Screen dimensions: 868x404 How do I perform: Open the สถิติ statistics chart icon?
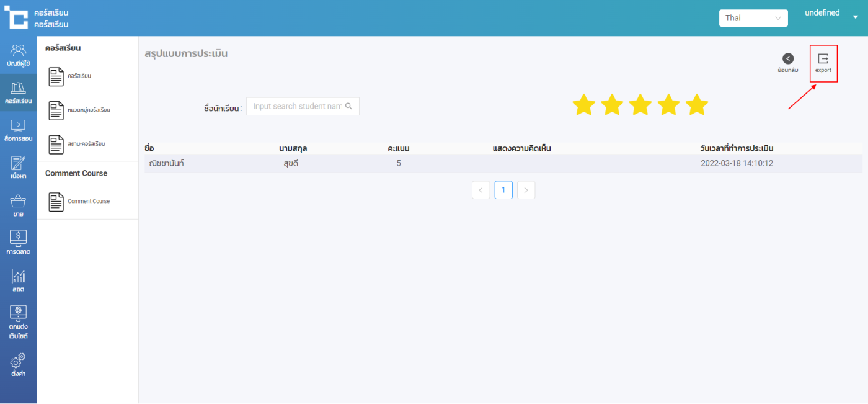click(18, 277)
